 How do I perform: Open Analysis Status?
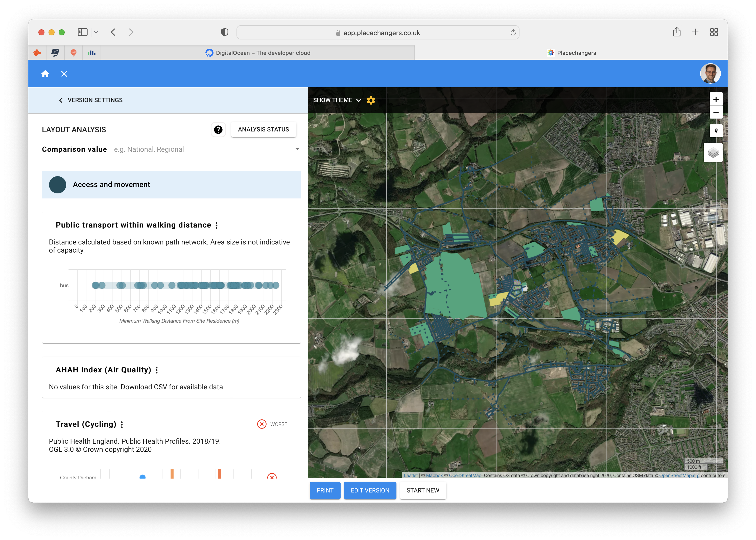pyautogui.click(x=263, y=129)
